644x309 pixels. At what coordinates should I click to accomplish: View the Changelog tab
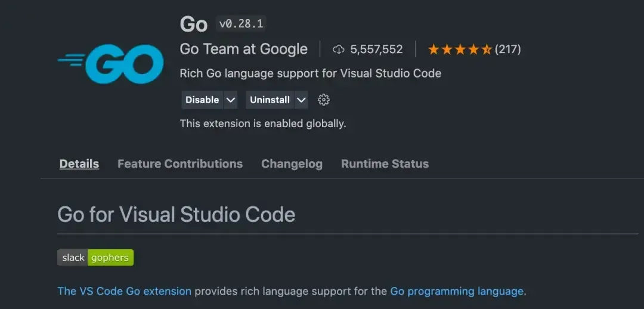pyautogui.click(x=292, y=164)
